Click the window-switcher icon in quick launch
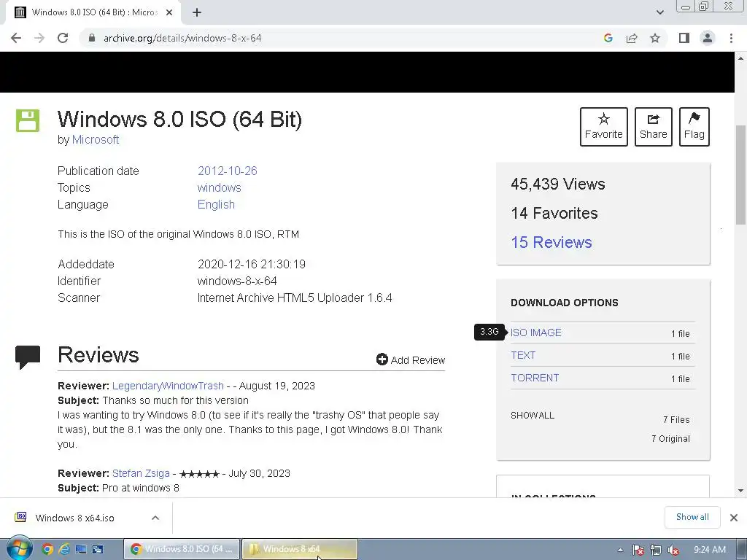Viewport: 747px width, 560px height. click(98, 550)
